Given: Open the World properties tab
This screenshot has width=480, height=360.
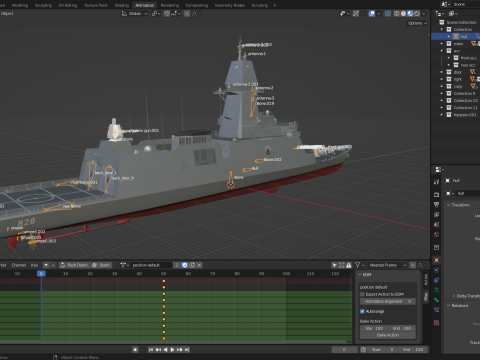Looking at the screenshot, I should tap(436, 235).
